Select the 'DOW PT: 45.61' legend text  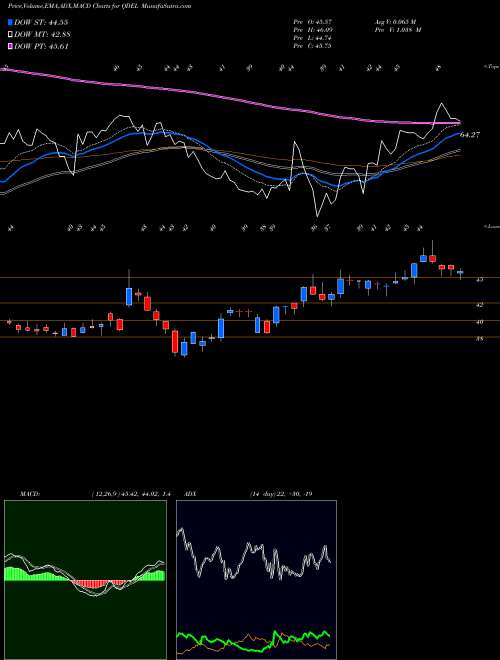pos(41,47)
